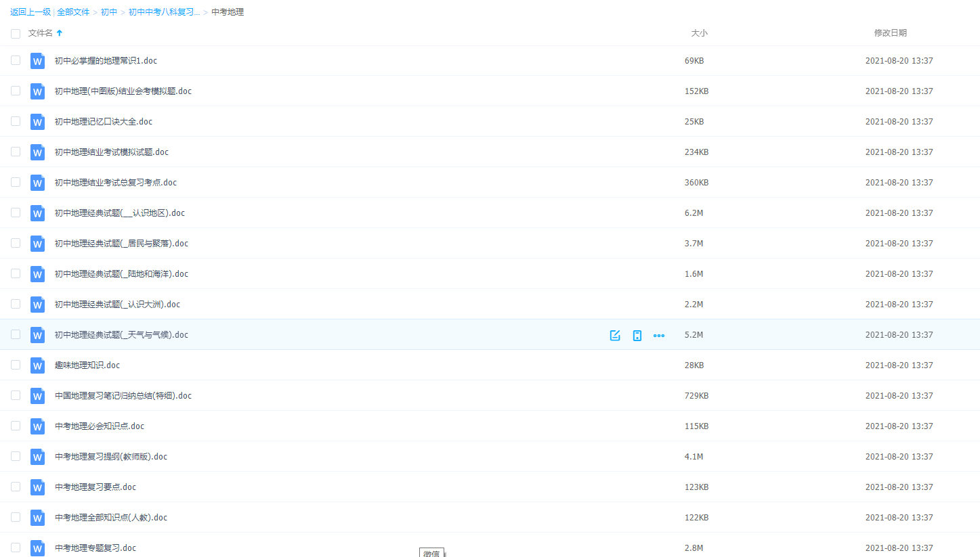Screen dimensions: 980x557
Task: Toggle file name sort arrow
Action: point(60,33)
